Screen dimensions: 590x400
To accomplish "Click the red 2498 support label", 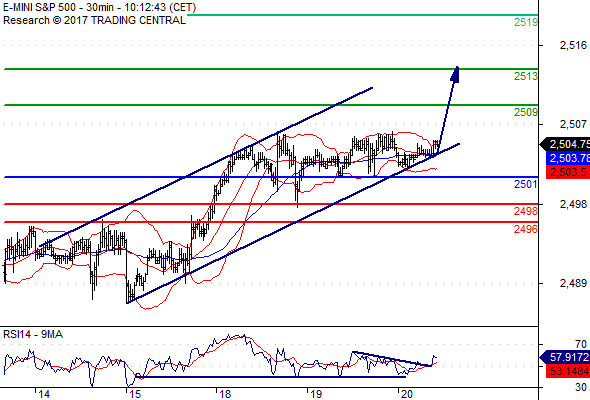I will tap(526, 211).
